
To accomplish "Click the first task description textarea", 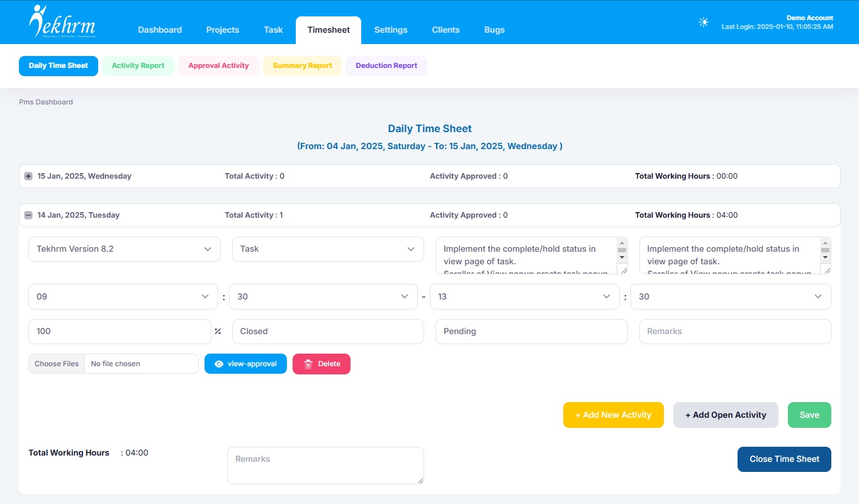I will 532,255.
